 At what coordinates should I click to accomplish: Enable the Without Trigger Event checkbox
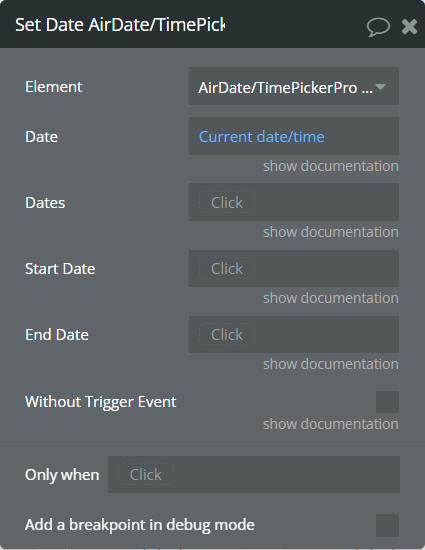pos(387,402)
